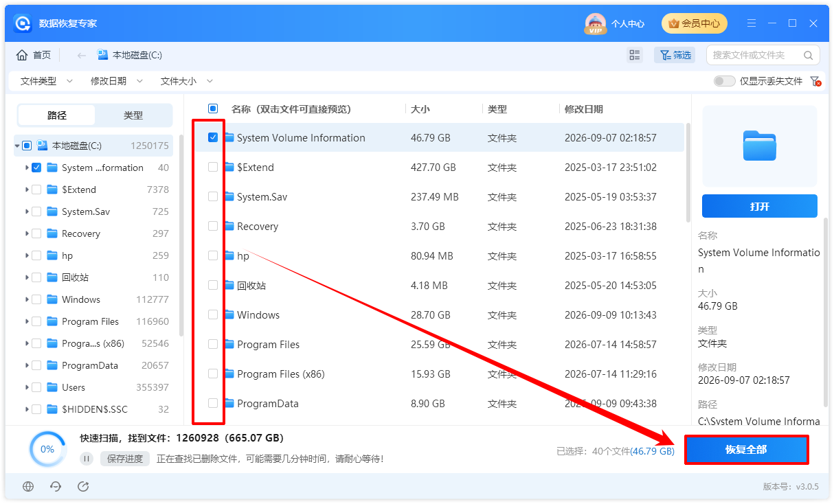834x504 pixels.
Task: Switch to the 类型 tab
Action: [x=133, y=115]
